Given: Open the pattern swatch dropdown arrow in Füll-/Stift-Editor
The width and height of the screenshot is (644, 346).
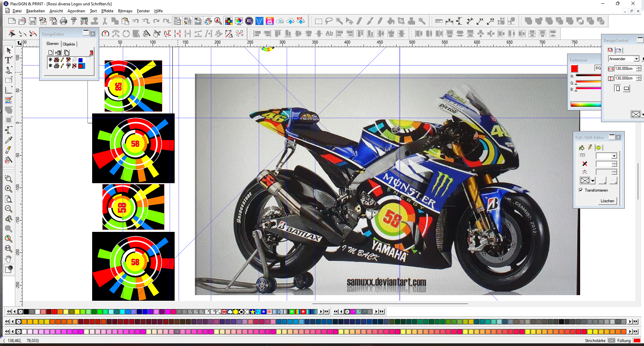Looking at the screenshot, I should pyautogui.click(x=593, y=181).
